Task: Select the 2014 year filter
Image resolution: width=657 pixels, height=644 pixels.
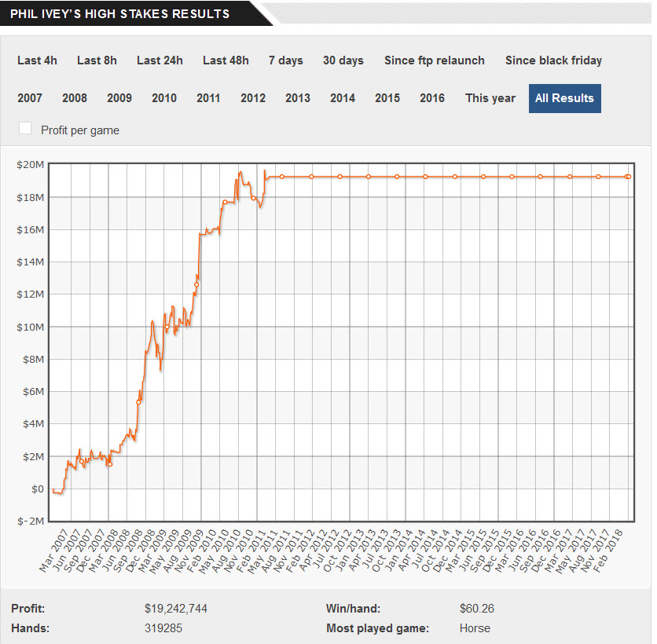Action: [343, 98]
